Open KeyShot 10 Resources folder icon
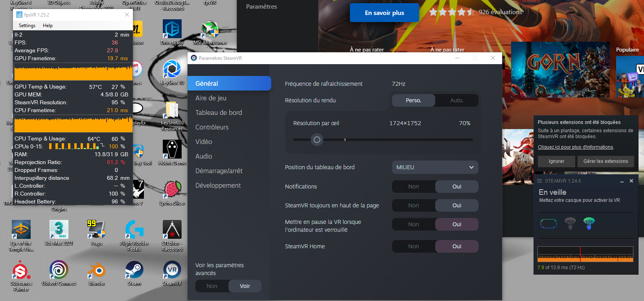This screenshot has height=301, width=644. coord(172,116)
